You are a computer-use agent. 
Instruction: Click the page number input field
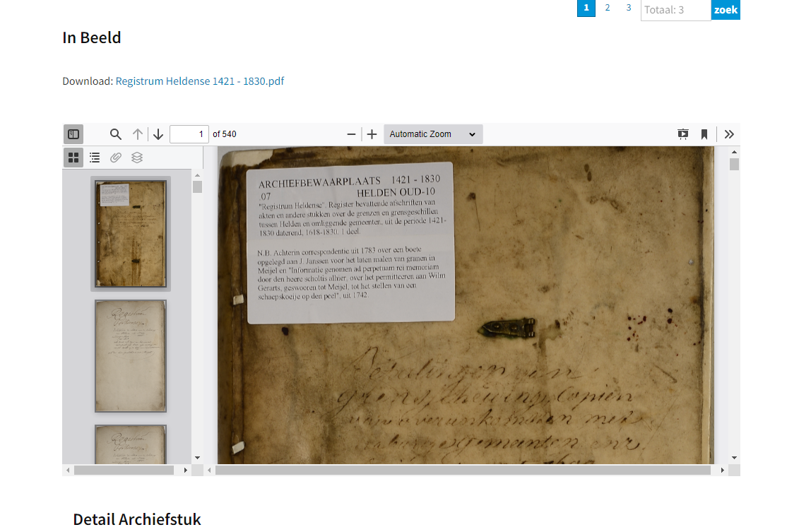[x=189, y=134]
